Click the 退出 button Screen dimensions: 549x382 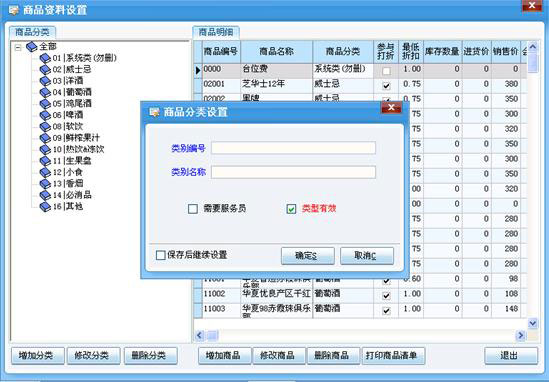tap(511, 356)
